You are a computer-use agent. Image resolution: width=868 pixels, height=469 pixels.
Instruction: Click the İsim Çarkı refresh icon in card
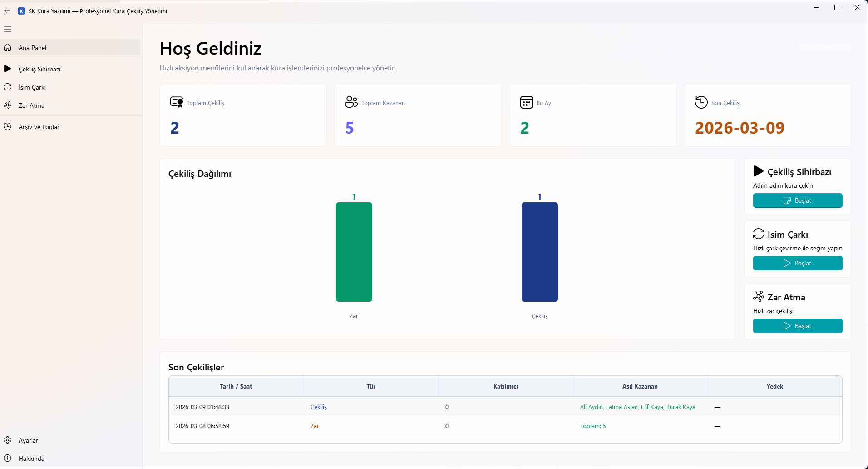click(x=759, y=234)
